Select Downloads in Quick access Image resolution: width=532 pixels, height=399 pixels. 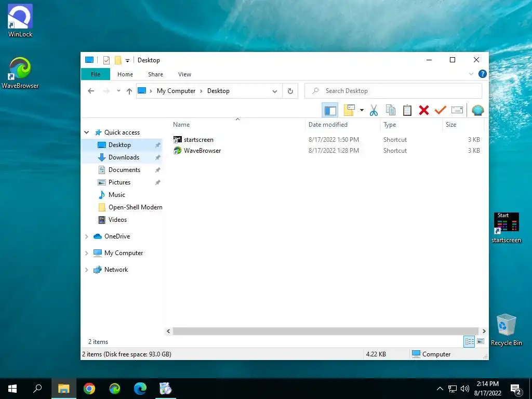tap(122, 157)
